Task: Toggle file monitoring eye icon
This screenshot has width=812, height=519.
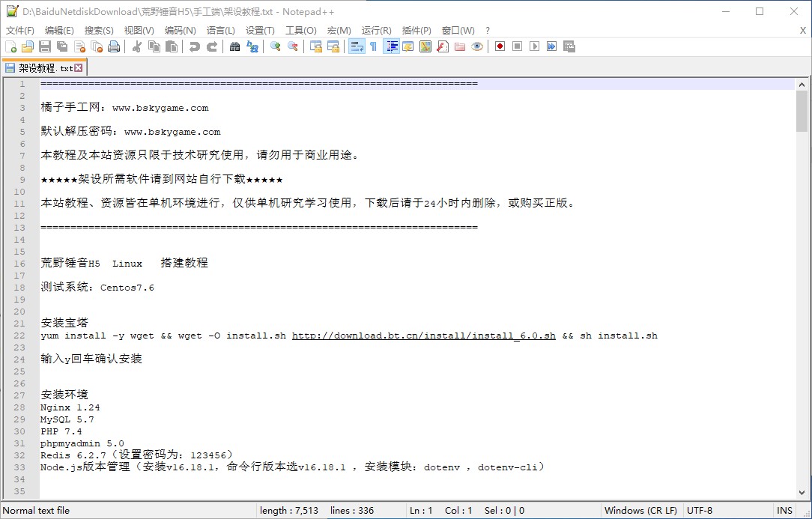Action: click(x=477, y=46)
